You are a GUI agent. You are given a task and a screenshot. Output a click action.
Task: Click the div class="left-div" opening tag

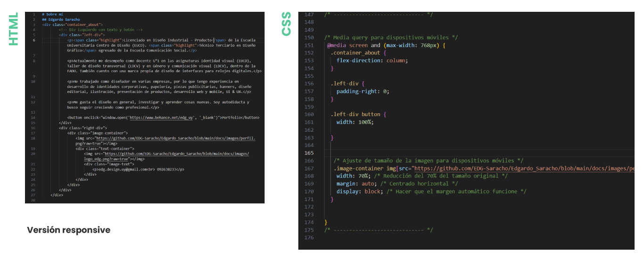point(82,34)
